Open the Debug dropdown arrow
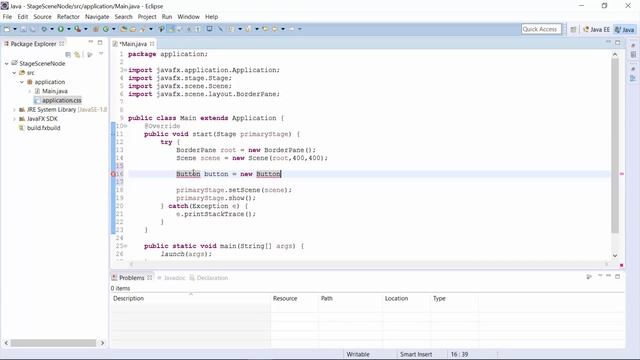The width and height of the screenshot is (640, 360). tap(52, 29)
